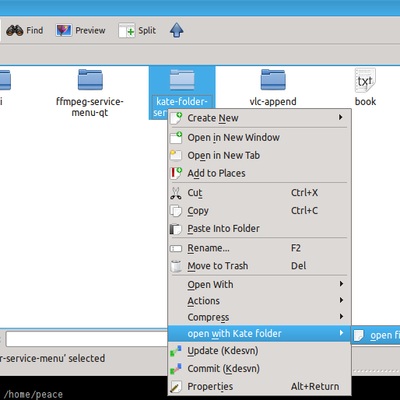Select the book txt file icon
The height and width of the screenshot is (400, 400).
click(x=365, y=80)
